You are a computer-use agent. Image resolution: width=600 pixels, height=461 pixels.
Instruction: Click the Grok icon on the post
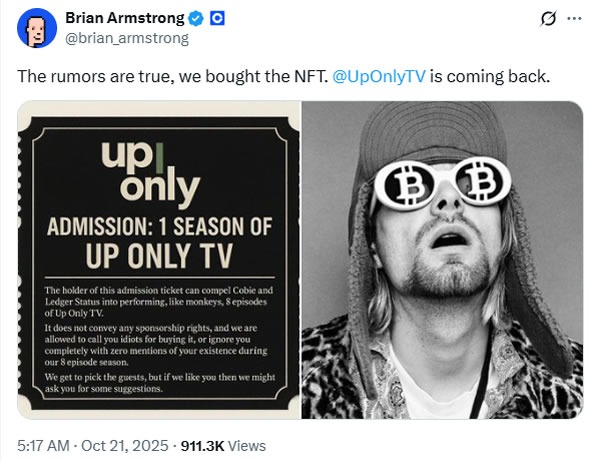(x=547, y=18)
